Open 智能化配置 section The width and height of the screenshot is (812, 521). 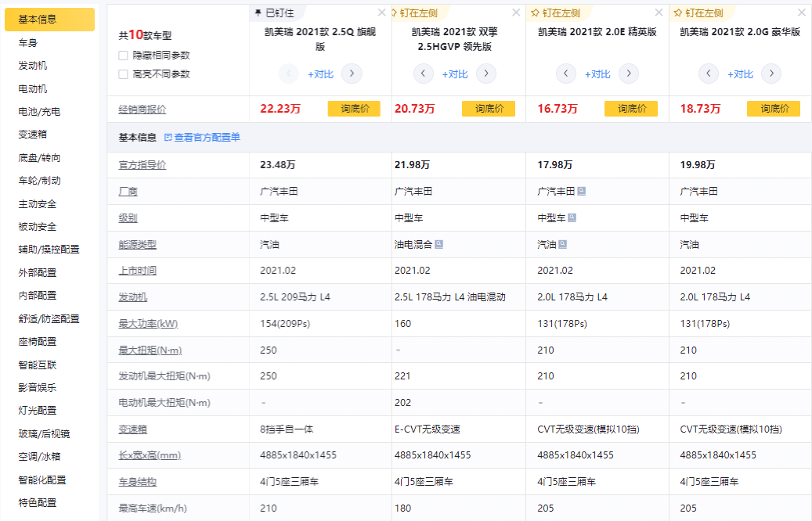(x=42, y=479)
